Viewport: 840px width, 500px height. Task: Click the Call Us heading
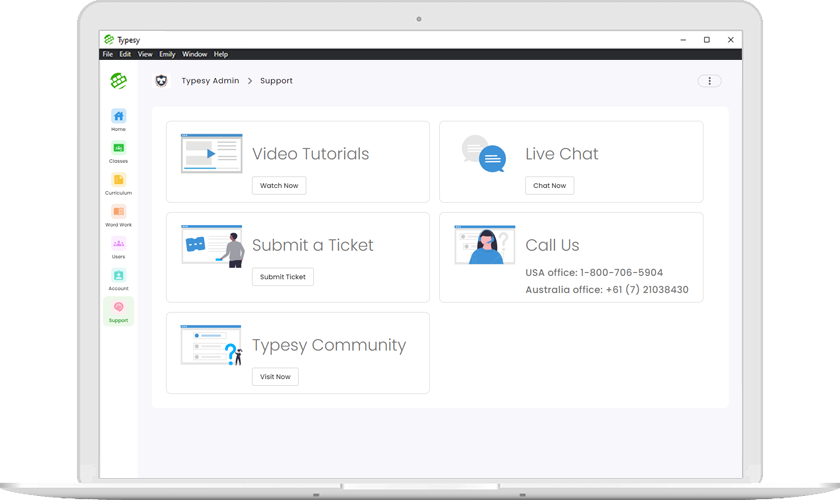[x=552, y=245]
